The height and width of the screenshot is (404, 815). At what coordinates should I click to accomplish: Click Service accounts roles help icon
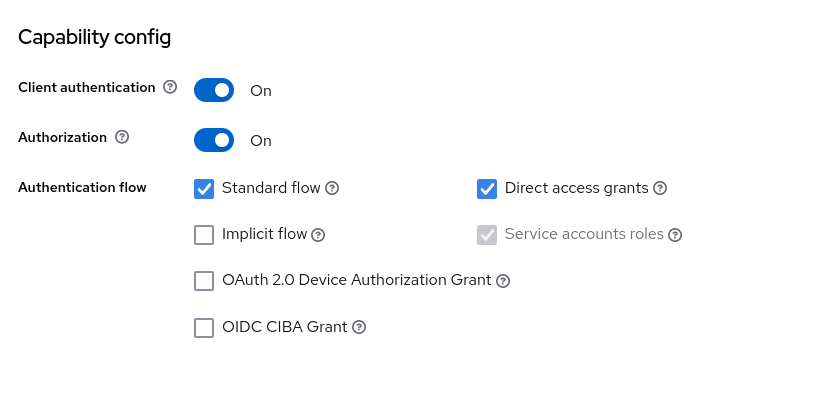coord(675,235)
